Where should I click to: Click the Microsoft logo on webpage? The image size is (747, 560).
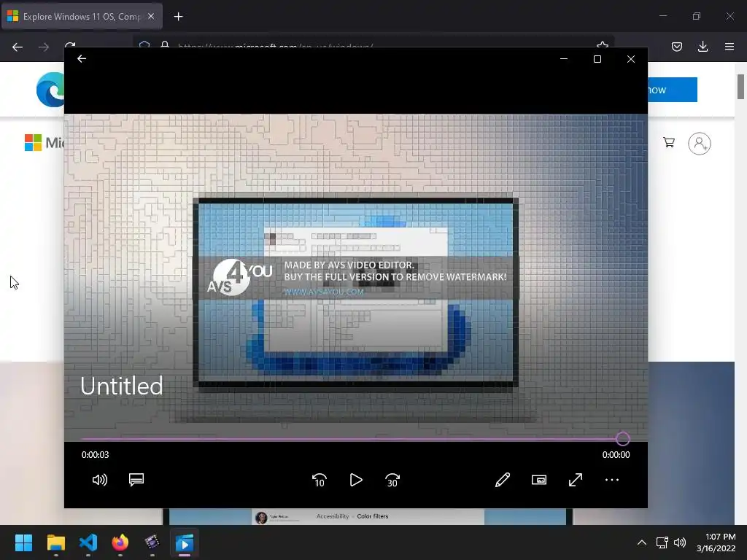coord(44,142)
